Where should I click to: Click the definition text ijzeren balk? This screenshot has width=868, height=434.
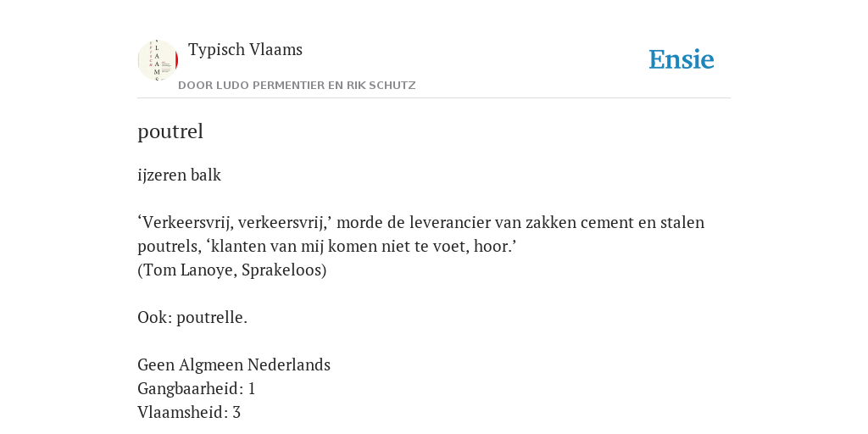pos(180,175)
